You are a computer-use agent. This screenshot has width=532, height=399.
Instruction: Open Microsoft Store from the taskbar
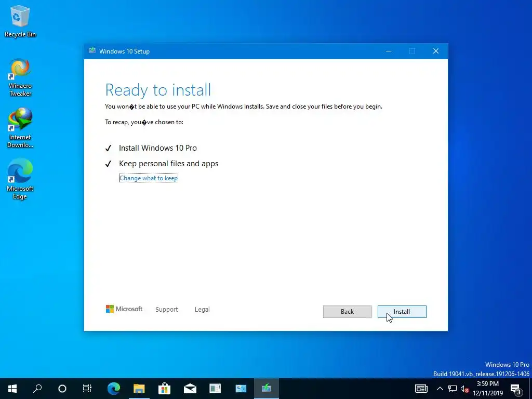165,388
